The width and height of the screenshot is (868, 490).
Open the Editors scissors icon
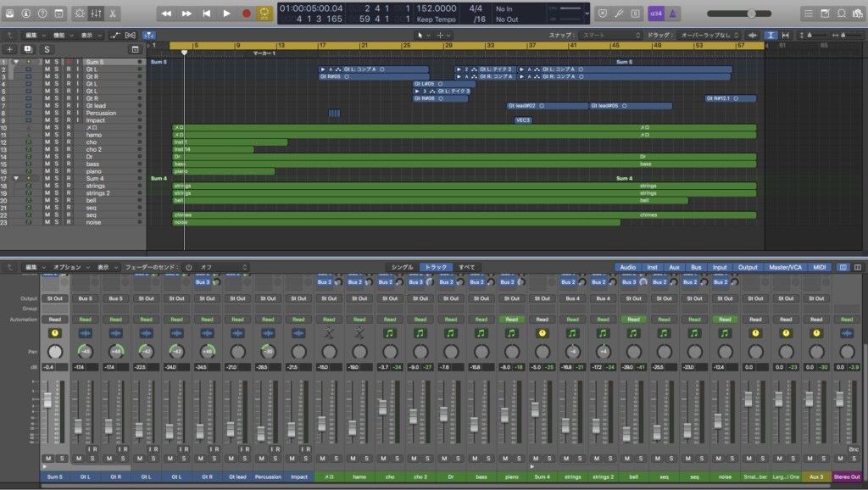(x=113, y=14)
